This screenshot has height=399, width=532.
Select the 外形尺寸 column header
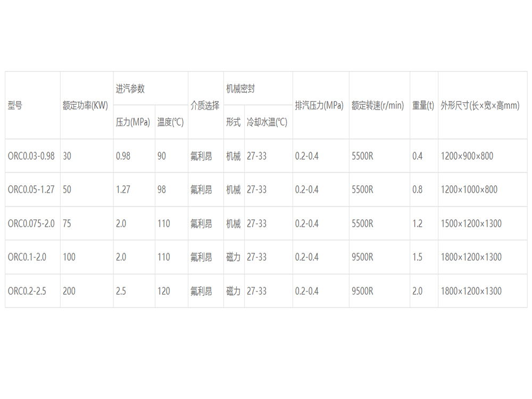(480, 105)
